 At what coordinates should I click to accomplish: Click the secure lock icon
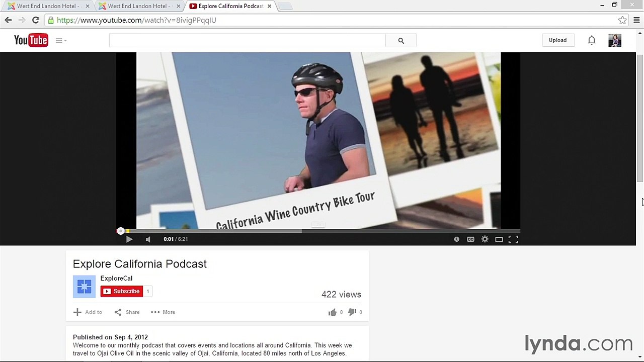51,20
